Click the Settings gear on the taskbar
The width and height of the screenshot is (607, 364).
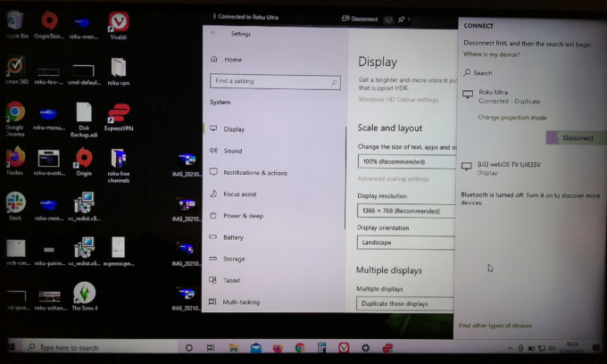365,348
